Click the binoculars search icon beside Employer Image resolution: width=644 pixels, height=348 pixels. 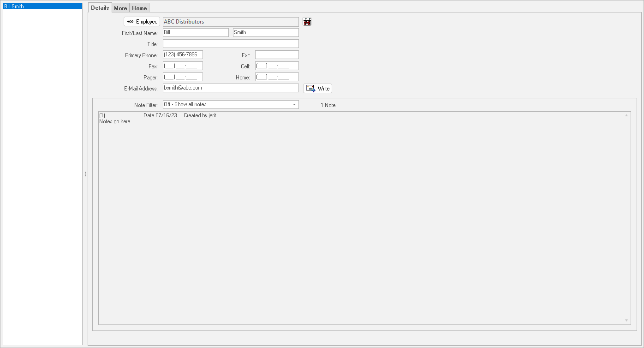coord(307,22)
